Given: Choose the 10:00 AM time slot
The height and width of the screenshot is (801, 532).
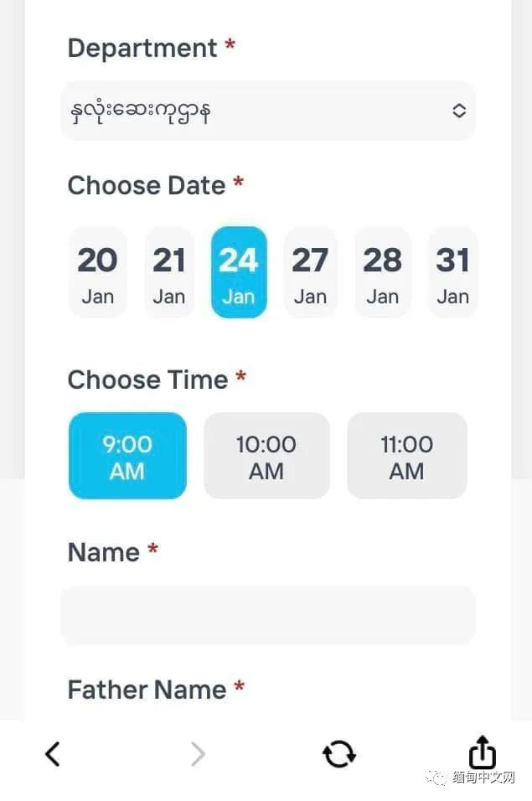Looking at the screenshot, I should [x=266, y=456].
